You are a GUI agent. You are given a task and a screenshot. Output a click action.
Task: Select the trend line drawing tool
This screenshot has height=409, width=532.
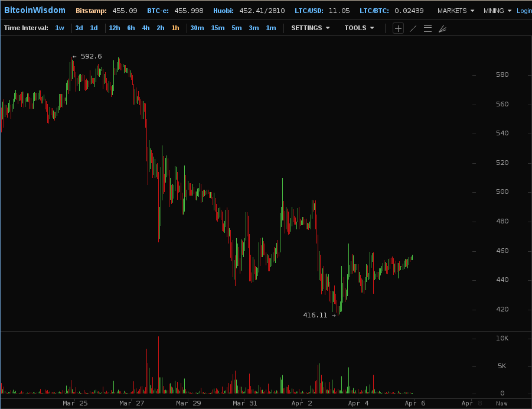coord(413,28)
